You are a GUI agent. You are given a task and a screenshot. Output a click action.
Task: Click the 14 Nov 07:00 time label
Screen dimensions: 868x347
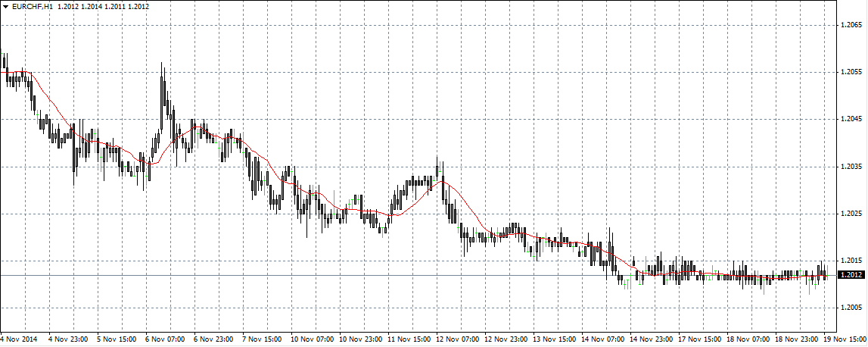coord(602,339)
